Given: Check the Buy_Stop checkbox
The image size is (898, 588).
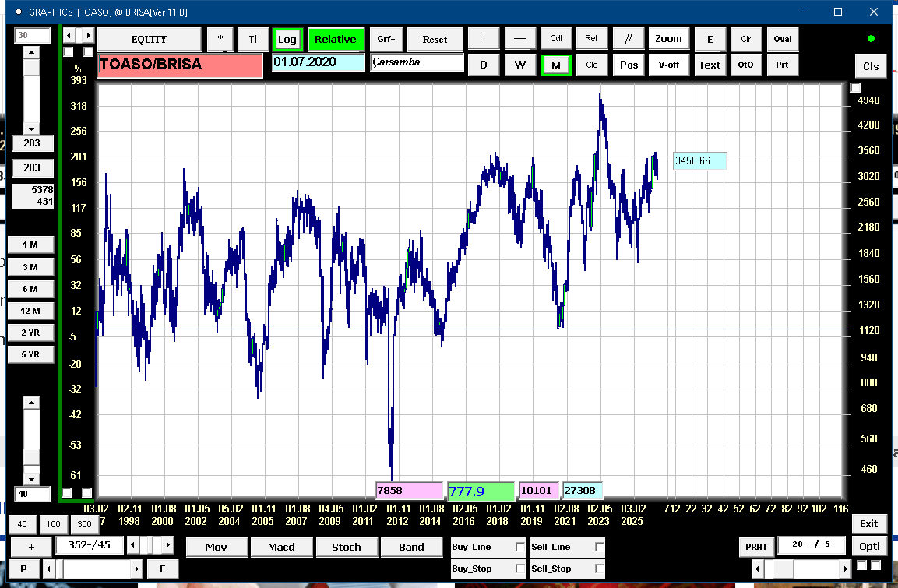Looking at the screenshot, I should pos(520,569).
